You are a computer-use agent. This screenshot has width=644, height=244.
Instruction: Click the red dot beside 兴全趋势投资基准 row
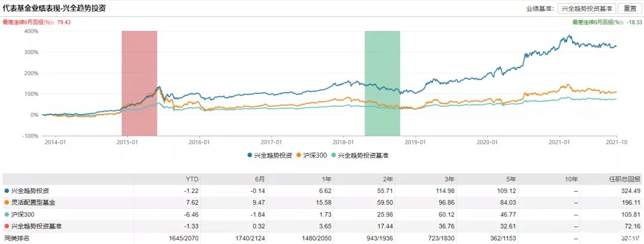pos(6,226)
